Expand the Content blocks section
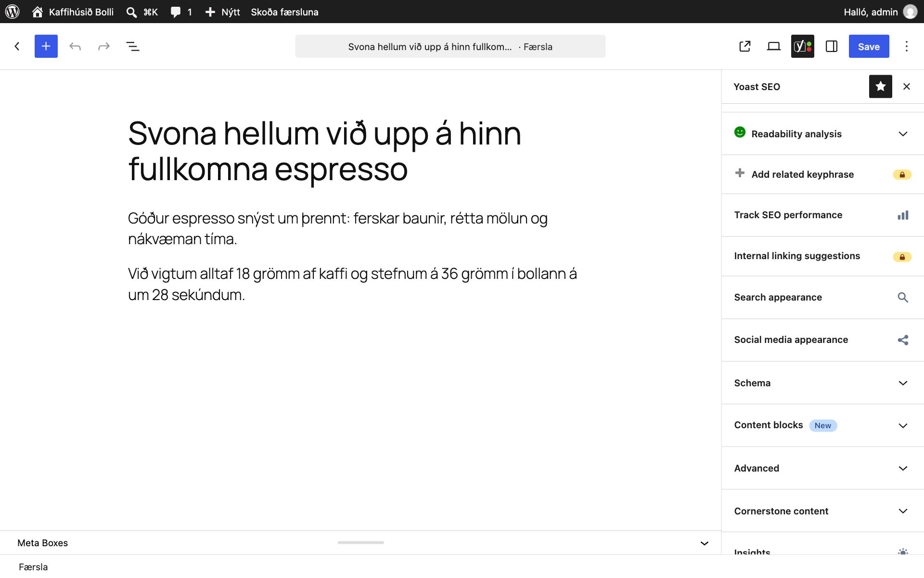 pos(822,425)
